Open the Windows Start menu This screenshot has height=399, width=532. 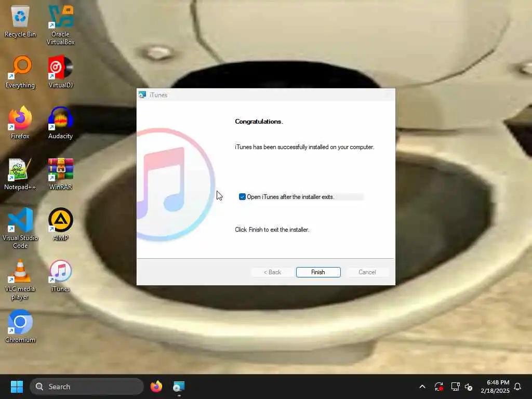[17, 387]
